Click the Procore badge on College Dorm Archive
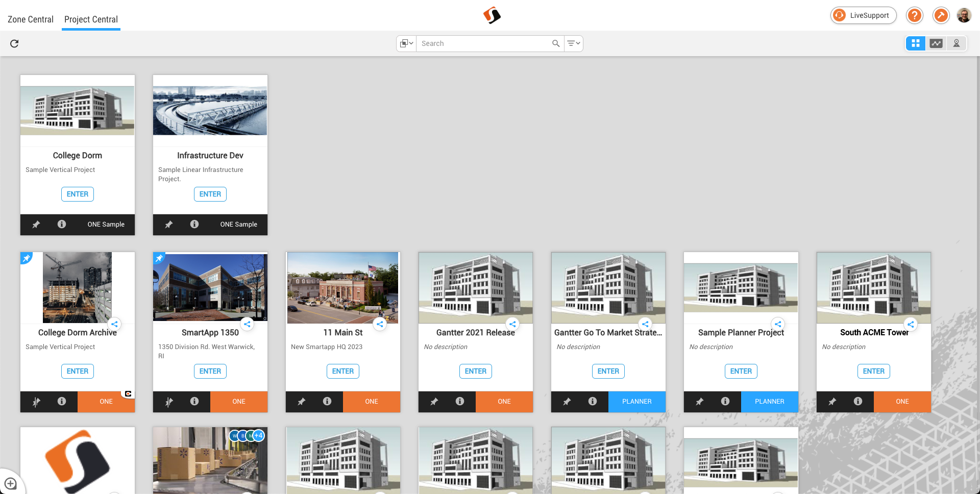 tap(128, 393)
